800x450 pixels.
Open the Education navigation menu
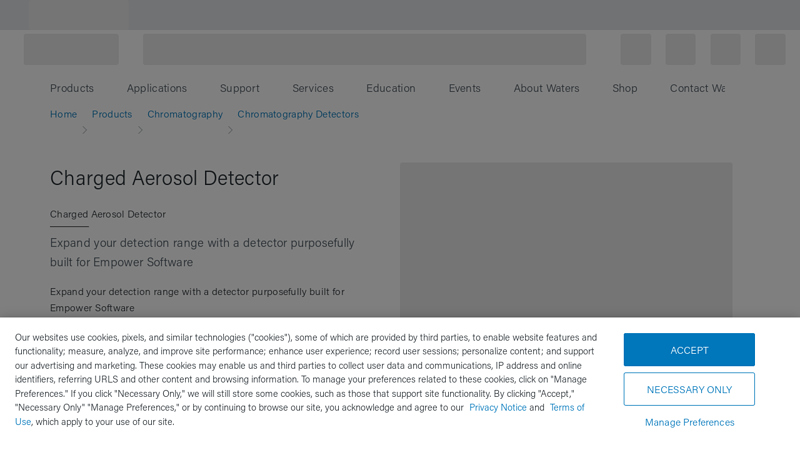click(391, 88)
